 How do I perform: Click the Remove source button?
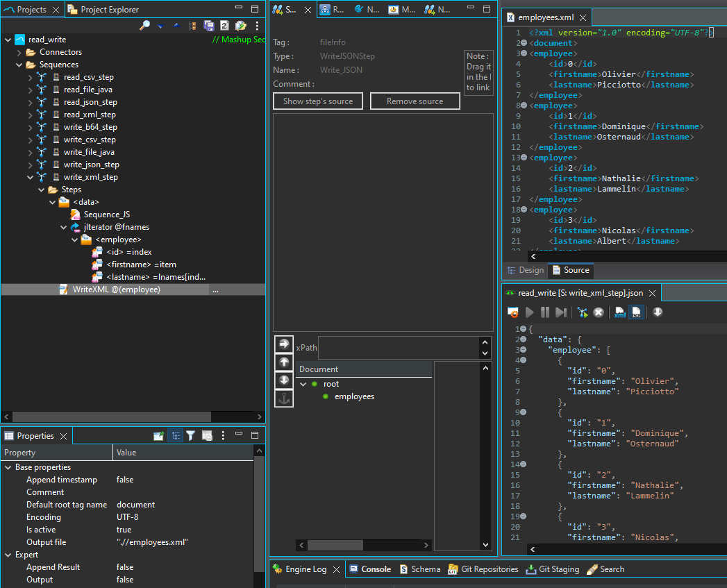pyautogui.click(x=415, y=101)
